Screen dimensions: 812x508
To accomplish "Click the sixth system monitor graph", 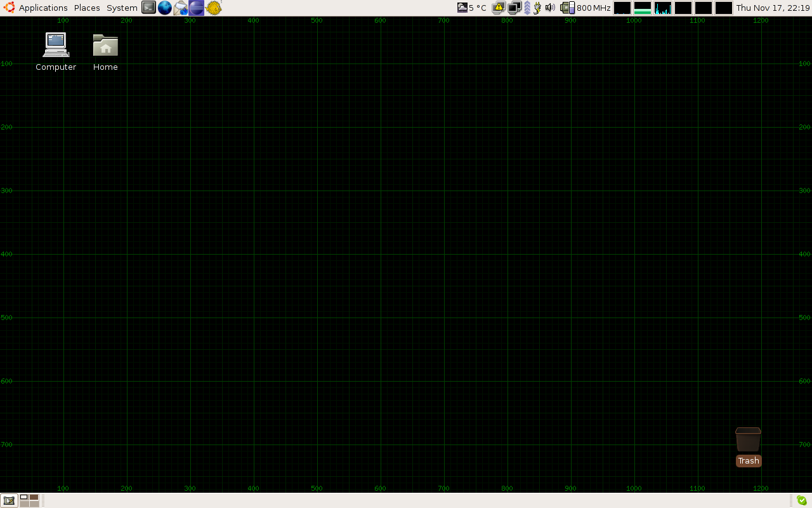I will 724,8.
